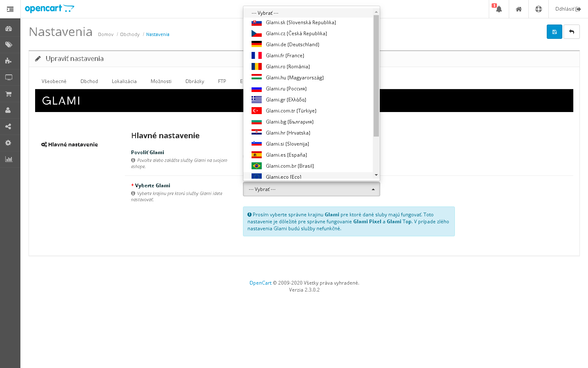Open the System gear icon in sidebar
Viewport: 588px width, 368px height.
pos(9,143)
